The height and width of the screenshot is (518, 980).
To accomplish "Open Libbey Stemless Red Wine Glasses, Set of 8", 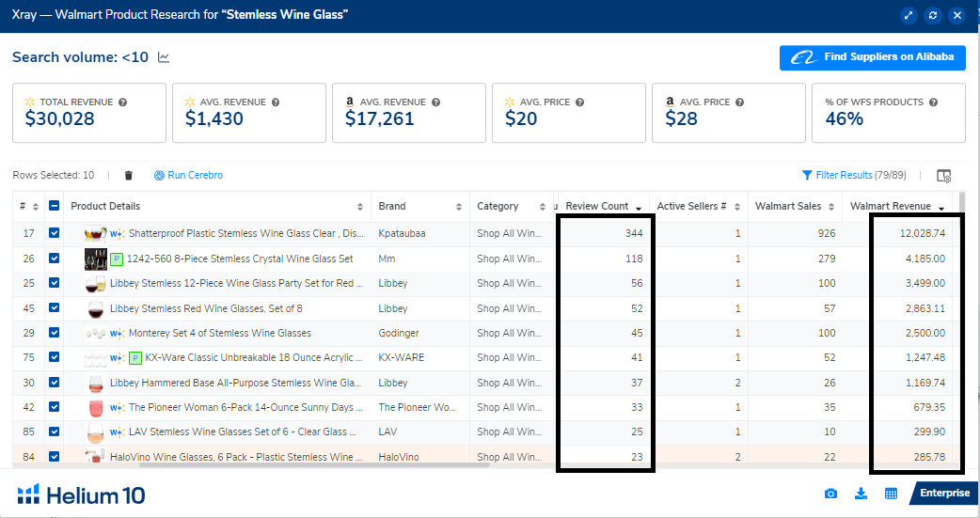I will (x=206, y=308).
